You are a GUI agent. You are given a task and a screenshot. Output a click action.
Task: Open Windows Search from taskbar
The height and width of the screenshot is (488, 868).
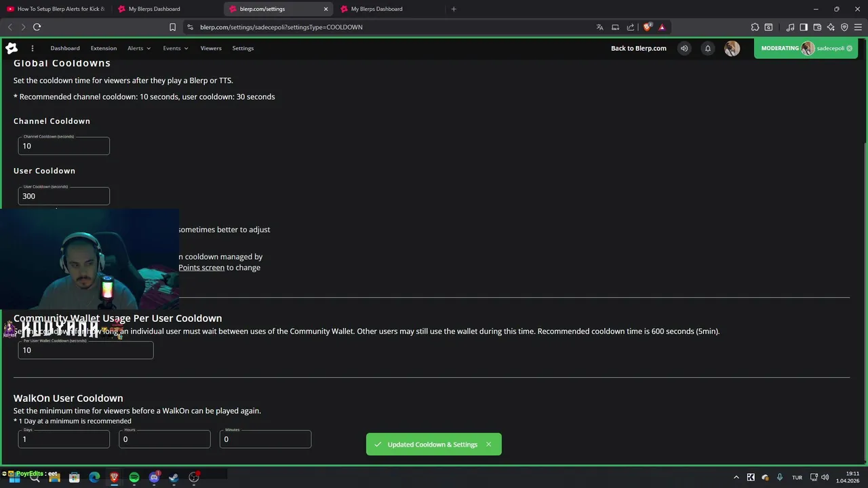point(35,477)
